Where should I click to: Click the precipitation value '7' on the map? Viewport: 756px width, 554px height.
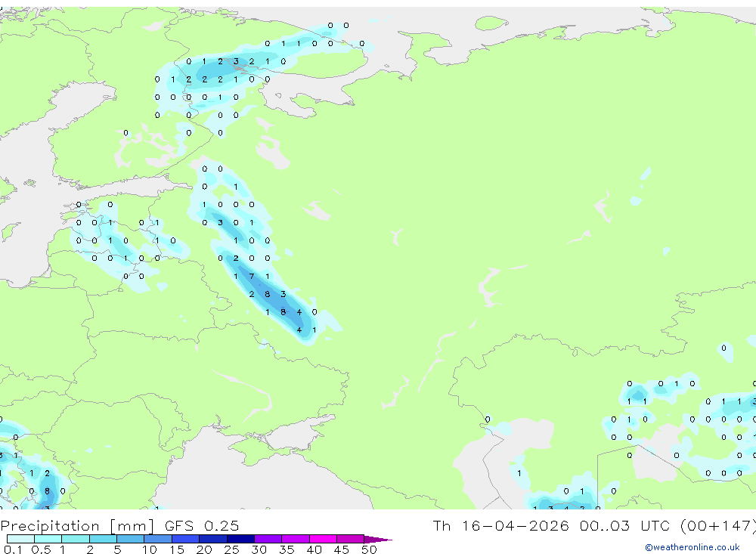pyautogui.click(x=252, y=277)
